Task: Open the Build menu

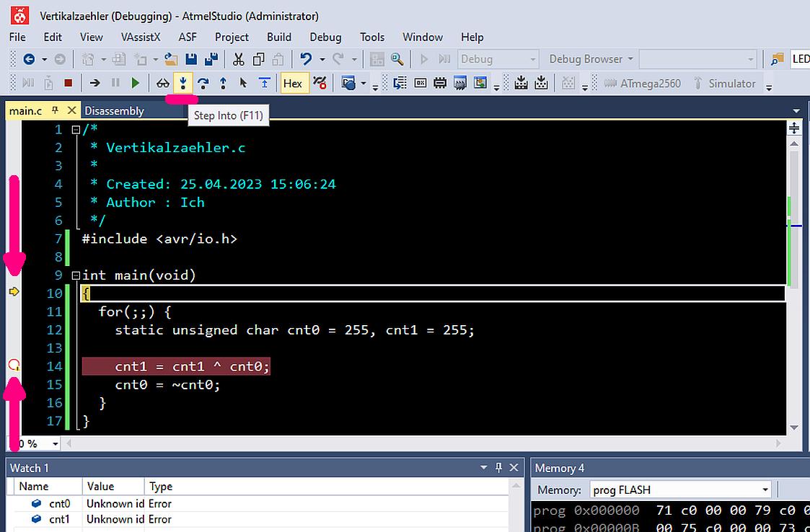Action: [279, 37]
